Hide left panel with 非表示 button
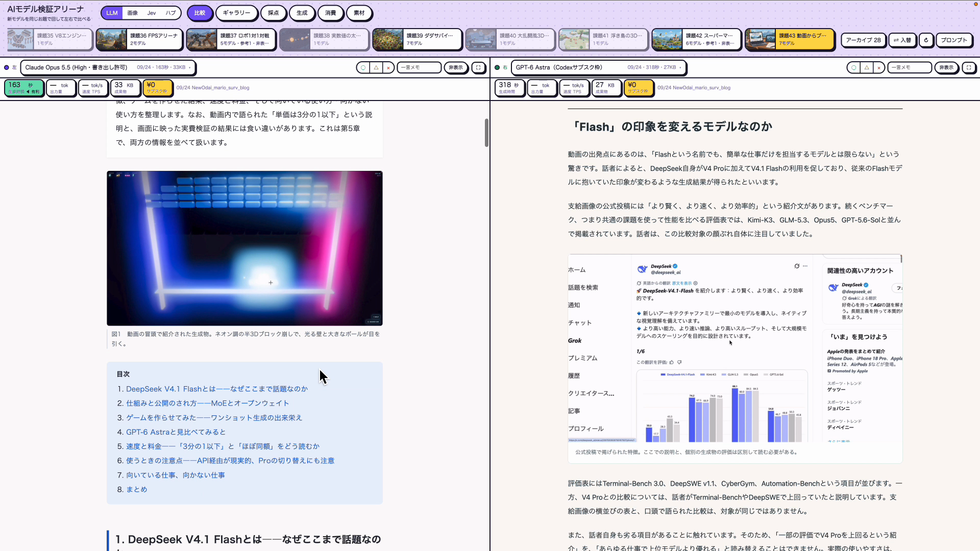This screenshot has width=980, height=551. tap(456, 67)
